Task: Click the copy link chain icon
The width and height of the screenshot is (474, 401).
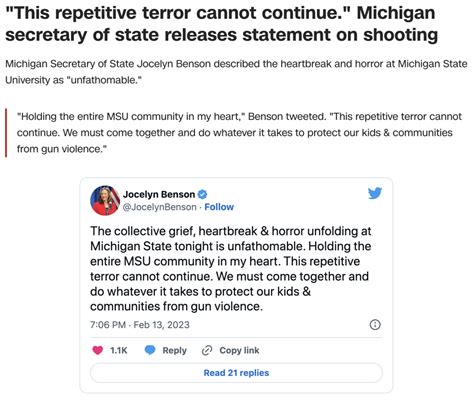Action: [207, 350]
